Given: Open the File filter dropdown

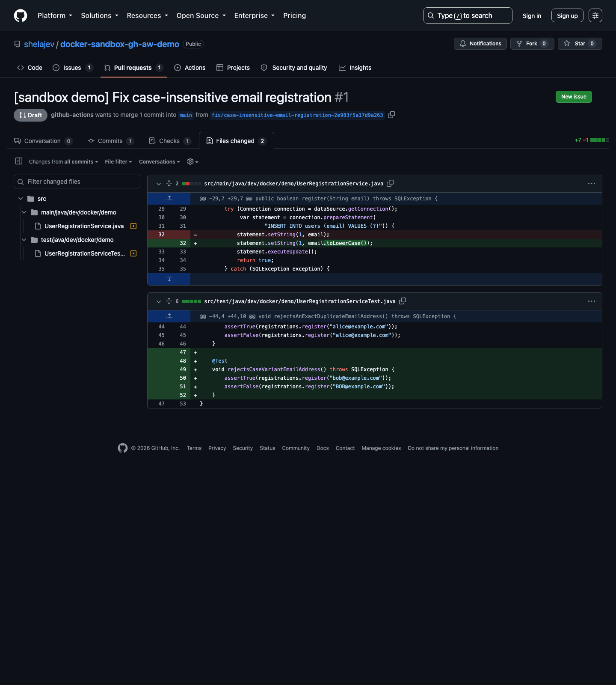Looking at the screenshot, I should pyautogui.click(x=118, y=162).
